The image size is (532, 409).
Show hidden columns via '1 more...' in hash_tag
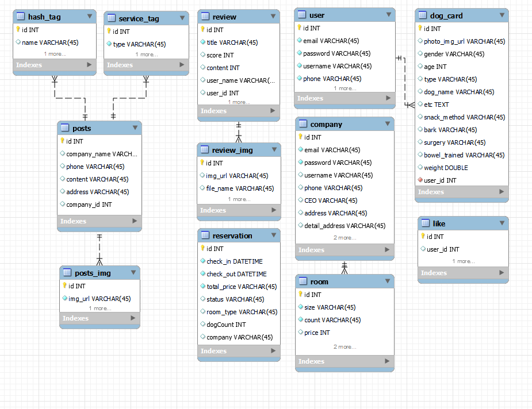coord(55,54)
